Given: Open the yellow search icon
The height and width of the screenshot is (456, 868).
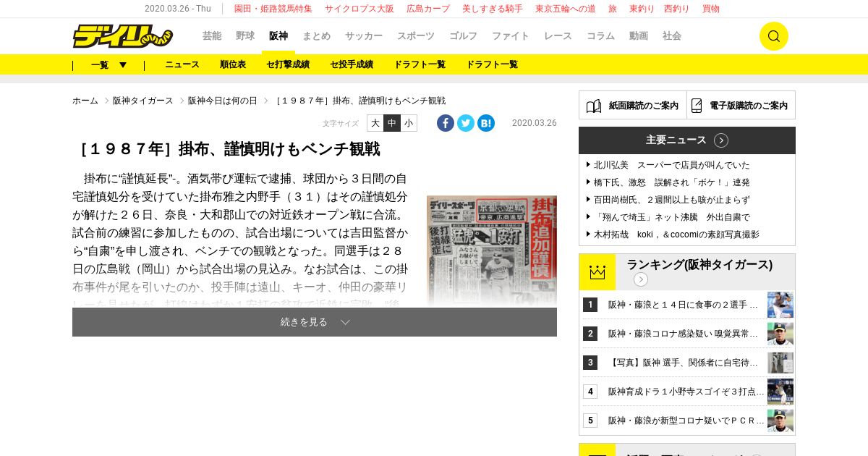Looking at the screenshot, I should [x=773, y=36].
